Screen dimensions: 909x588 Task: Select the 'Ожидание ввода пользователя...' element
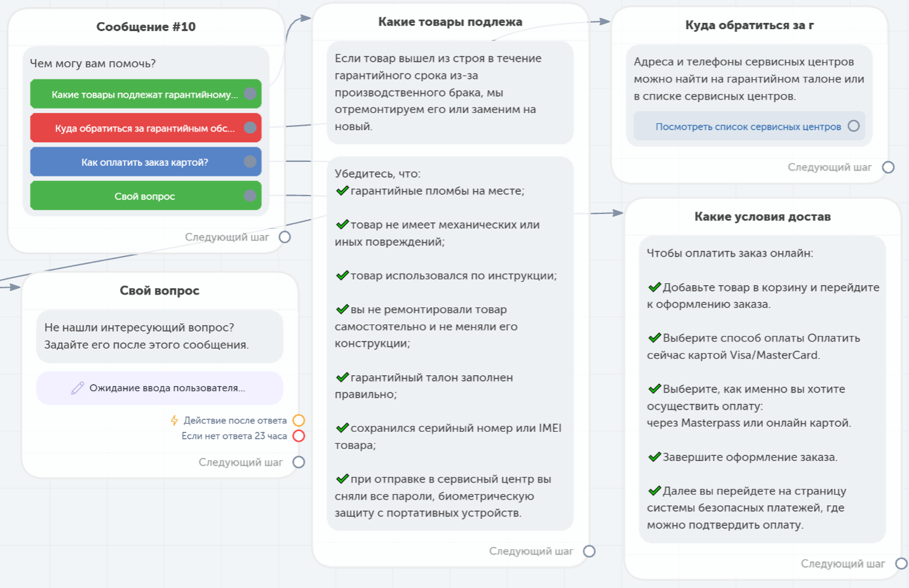159,388
